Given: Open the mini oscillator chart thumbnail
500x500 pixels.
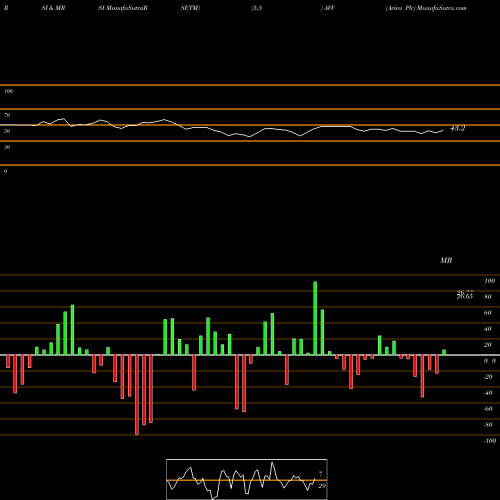Looking at the screenshot, I should pyautogui.click(x=247, y=479).
